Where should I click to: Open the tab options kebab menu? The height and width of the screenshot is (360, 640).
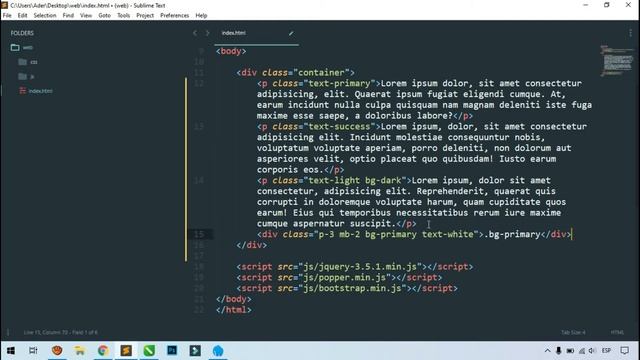point(630,33)
